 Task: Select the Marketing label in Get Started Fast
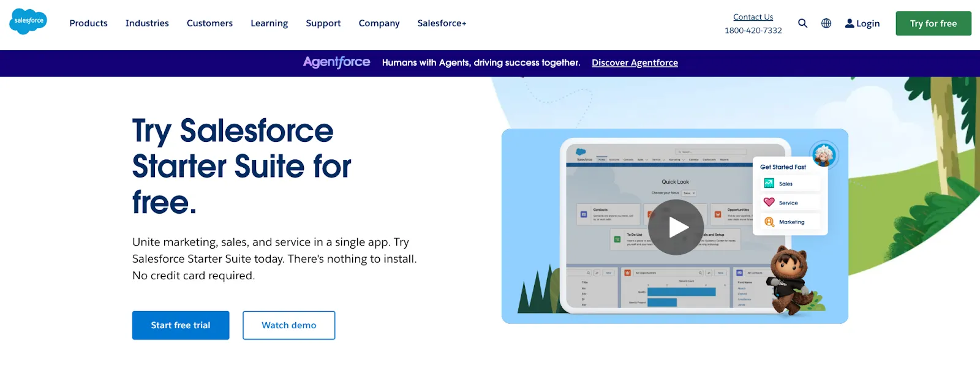pyautogui.click(x=792, y=222)
